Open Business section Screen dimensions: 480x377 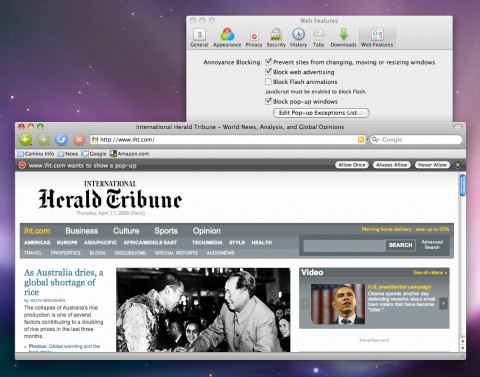coord(82,231)
